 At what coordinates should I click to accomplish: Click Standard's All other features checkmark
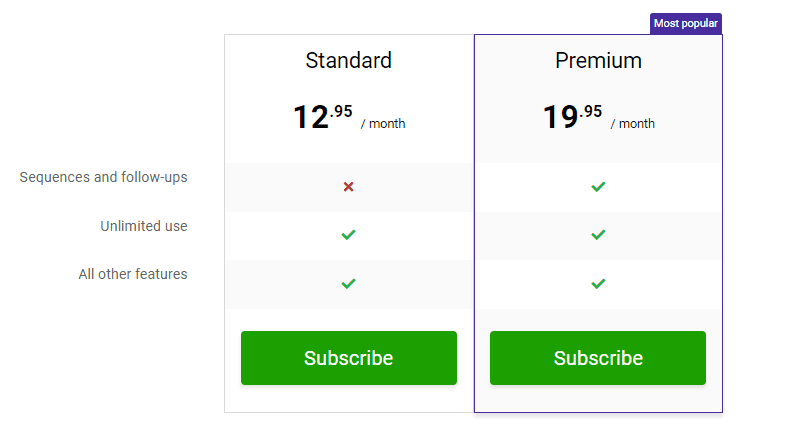click(348, 283)
